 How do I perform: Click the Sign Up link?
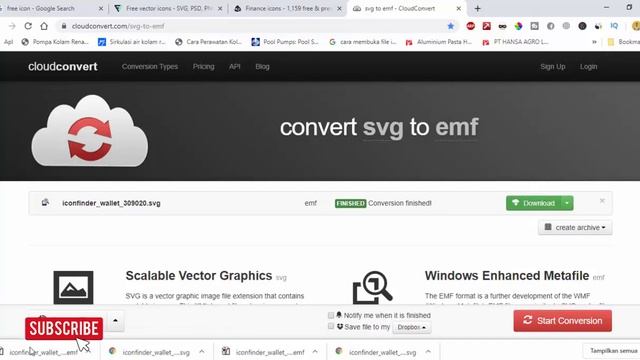coord(553,67)
